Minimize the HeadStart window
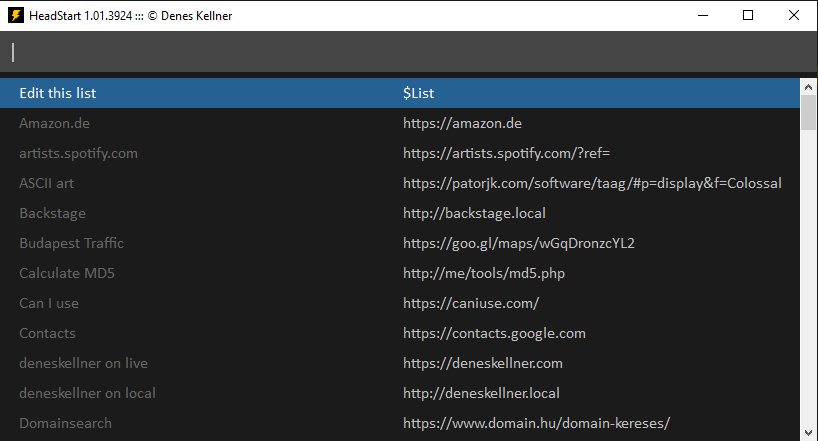The image size is (818, 441). point(703,15)
